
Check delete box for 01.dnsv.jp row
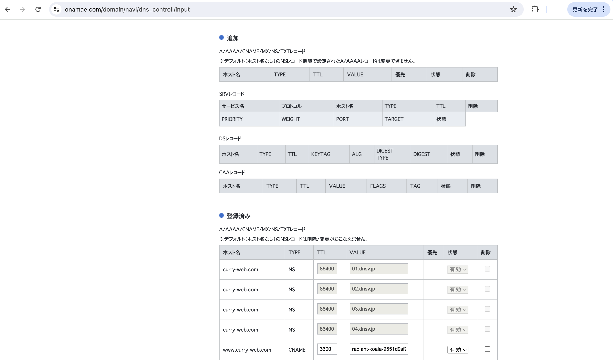click(487, 269)
